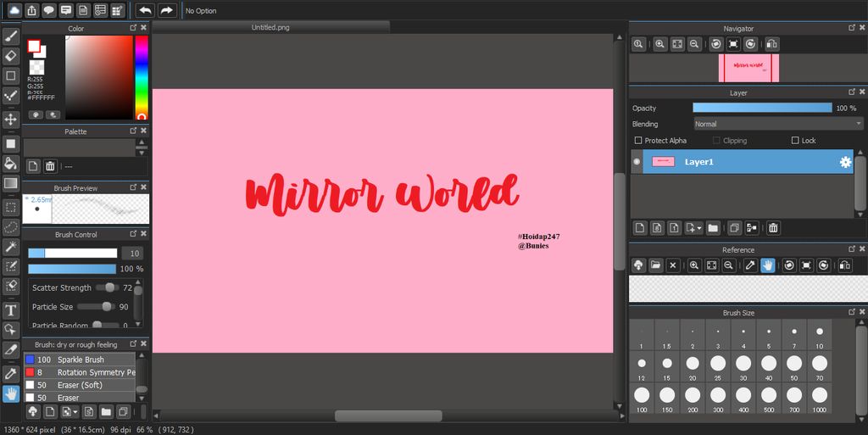Select the Hand tool in left toolbar
868x435 pixels.
pyautogui.click(x=10, y=393)
